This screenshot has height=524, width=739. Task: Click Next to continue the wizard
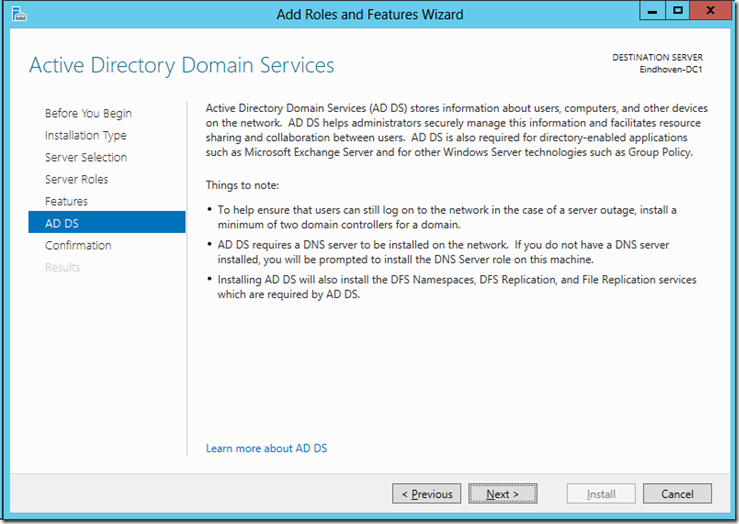coord(503,494)
